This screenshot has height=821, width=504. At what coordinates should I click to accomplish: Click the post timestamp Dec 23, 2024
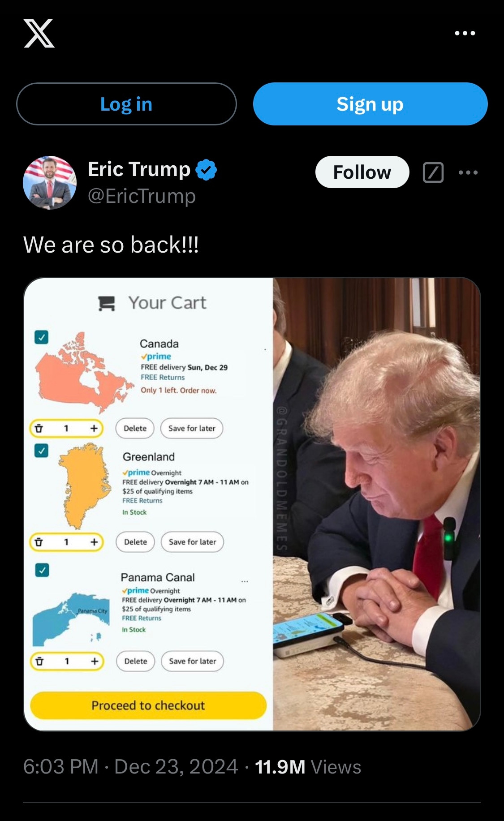point(176,766)
